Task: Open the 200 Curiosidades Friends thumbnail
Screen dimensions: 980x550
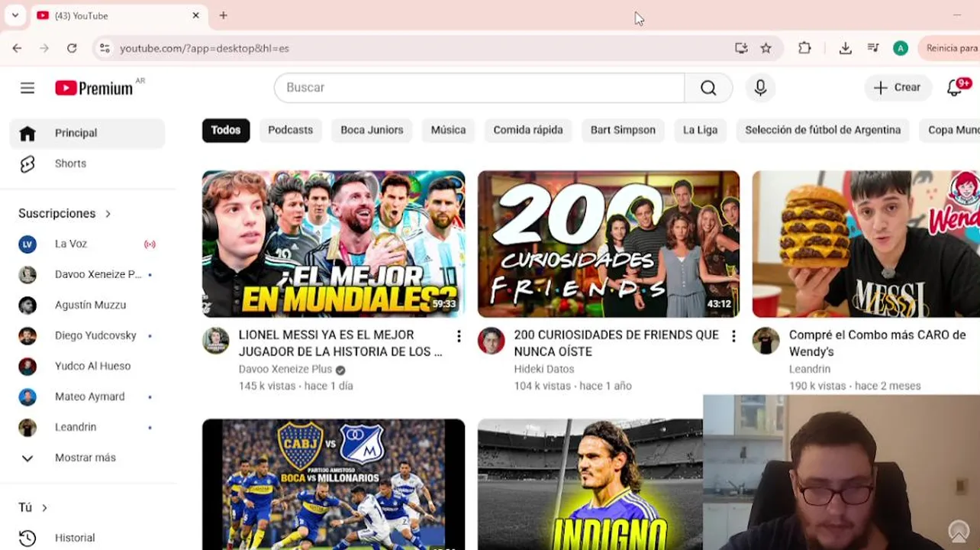Action: (608, 244)
